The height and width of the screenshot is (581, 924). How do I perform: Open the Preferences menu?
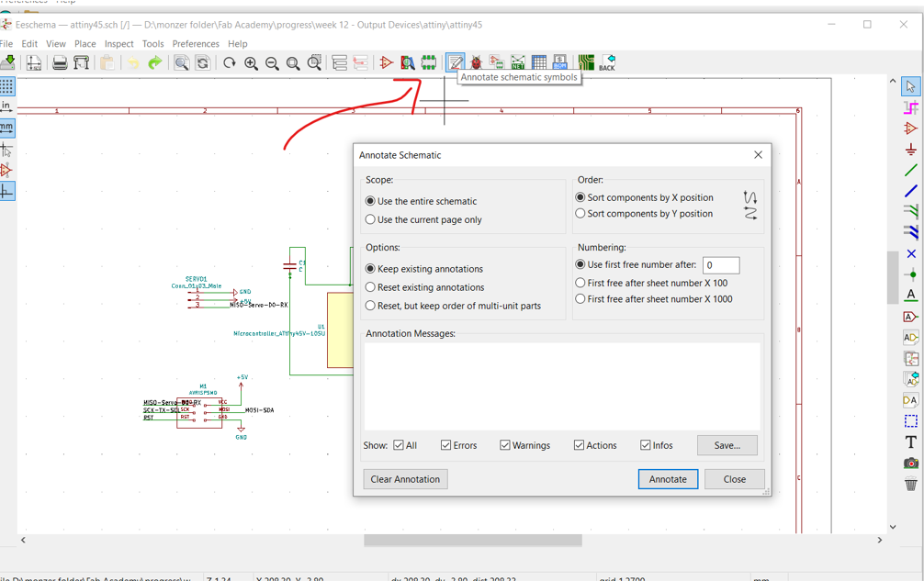[196, 43]
